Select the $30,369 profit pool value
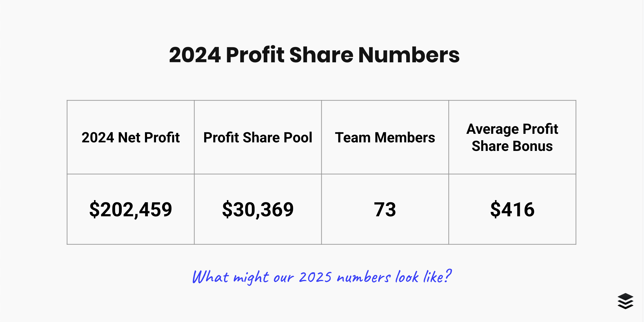The image size is (644, 322). 258,210
